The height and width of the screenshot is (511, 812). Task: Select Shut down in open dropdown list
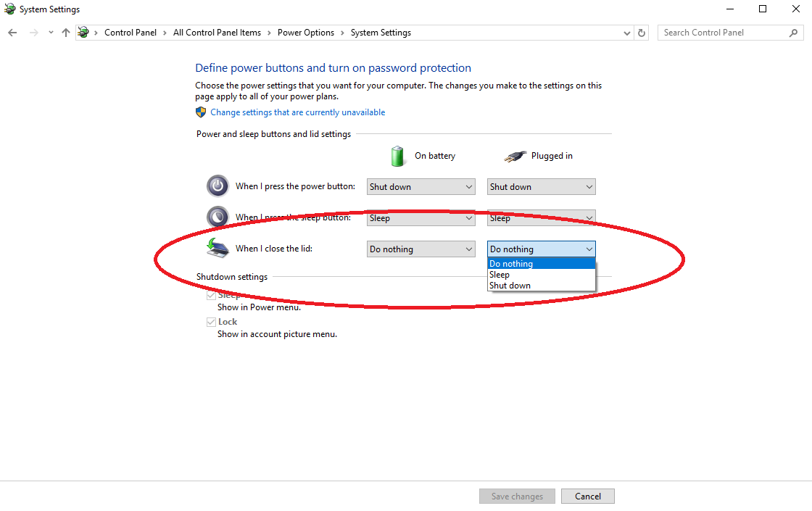click(541, 286)
